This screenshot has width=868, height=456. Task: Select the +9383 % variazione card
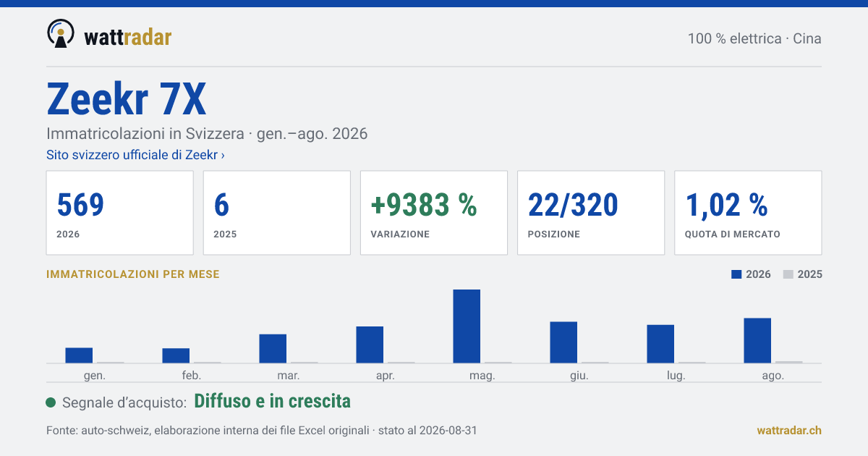(434, 213)
